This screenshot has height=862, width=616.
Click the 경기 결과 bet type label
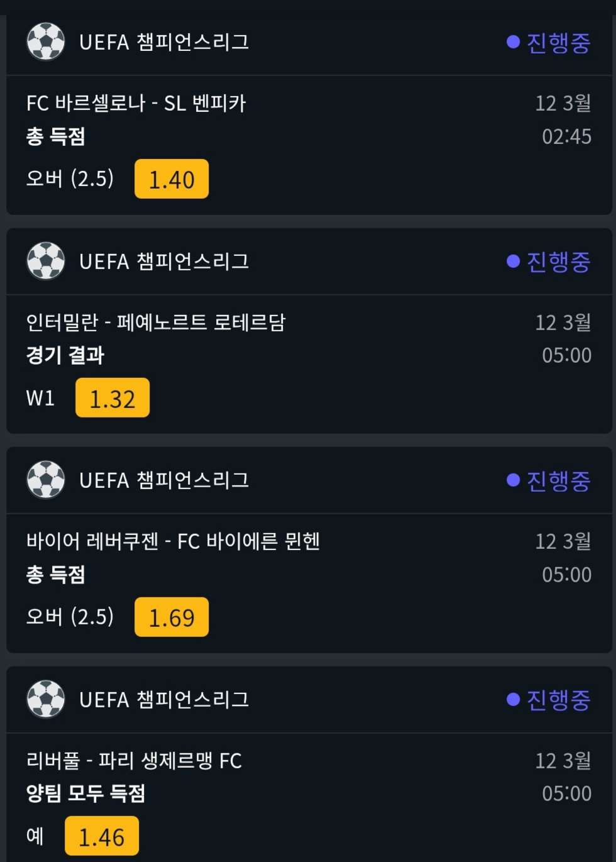(65, 355)
